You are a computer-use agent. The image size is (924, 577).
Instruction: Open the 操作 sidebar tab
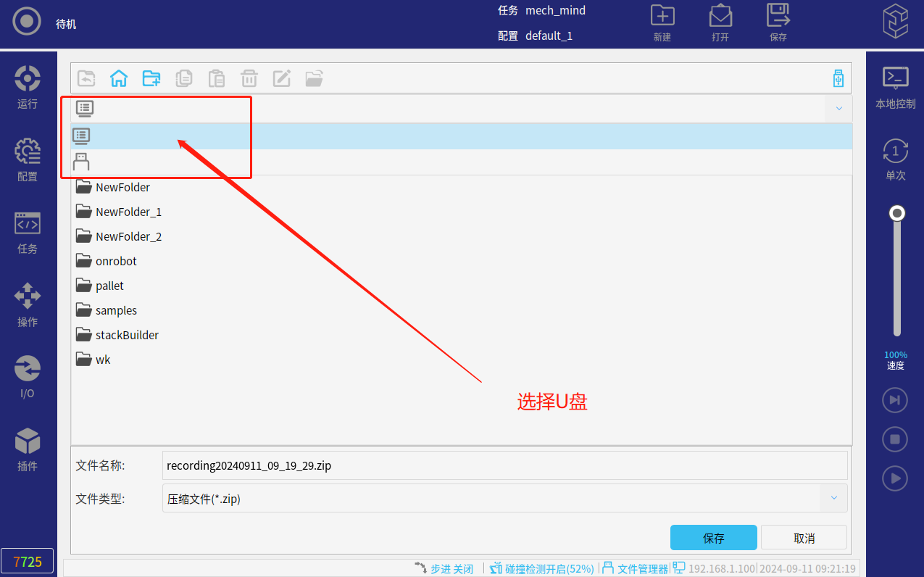28,304
